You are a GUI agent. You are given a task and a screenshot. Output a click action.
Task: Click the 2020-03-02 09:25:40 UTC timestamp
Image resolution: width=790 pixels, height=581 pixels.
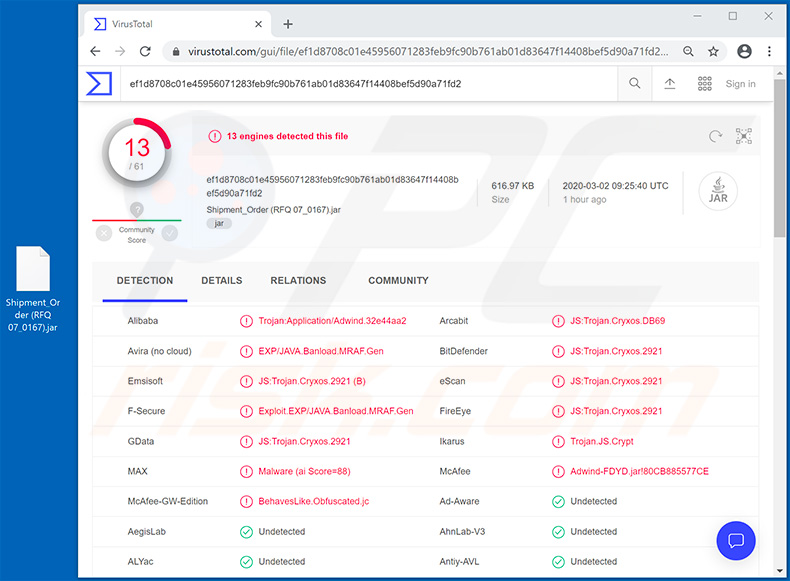615,186
